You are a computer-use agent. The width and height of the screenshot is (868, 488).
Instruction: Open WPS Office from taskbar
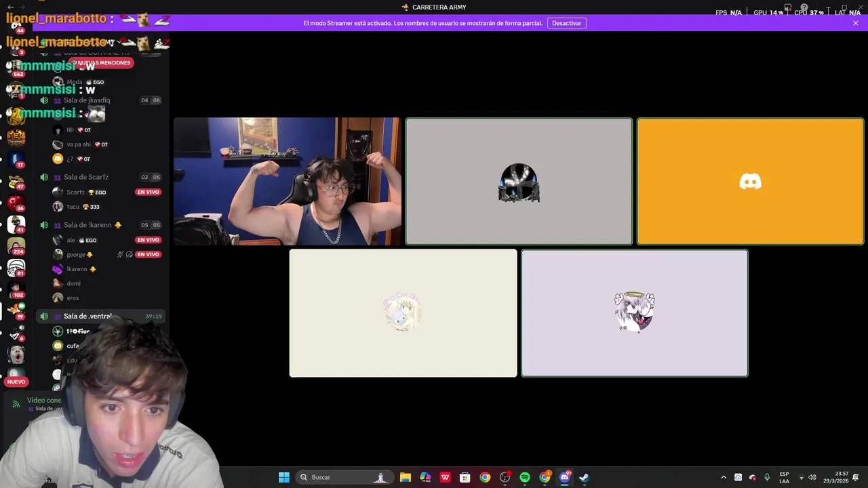pos(445,477)
